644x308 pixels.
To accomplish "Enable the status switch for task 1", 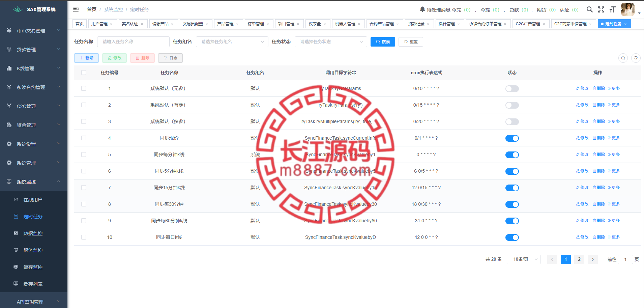I will [x=512, y=89].
